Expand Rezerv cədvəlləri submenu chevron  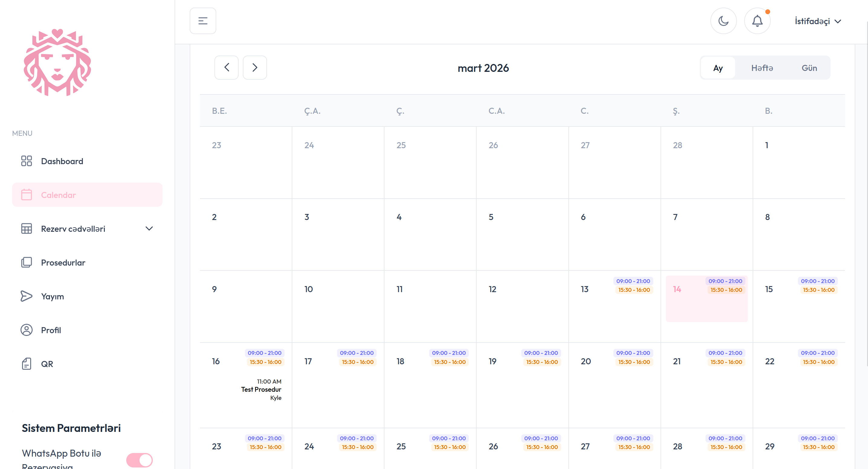pyautogui.click(x=149, y=228)
